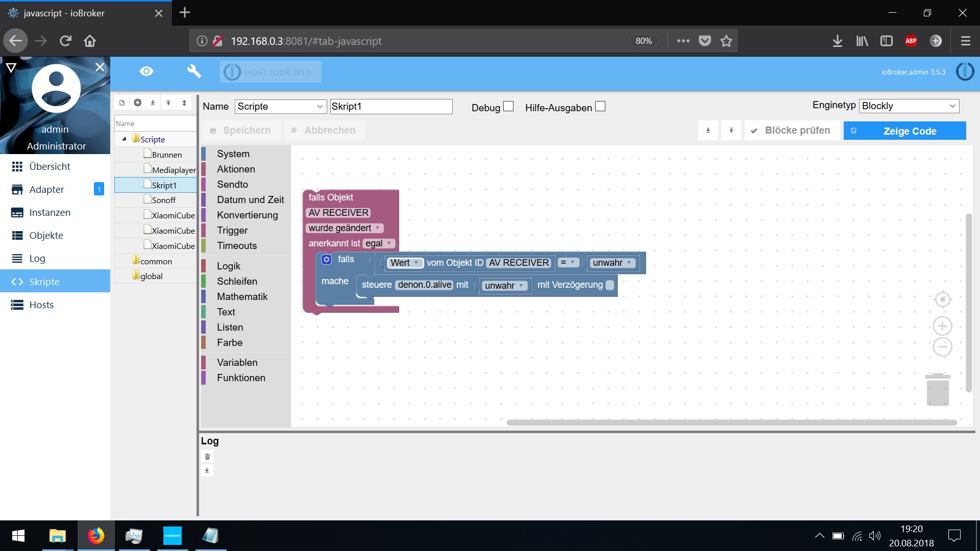Open the wrench settings icon in the blue toolbar

194,71
